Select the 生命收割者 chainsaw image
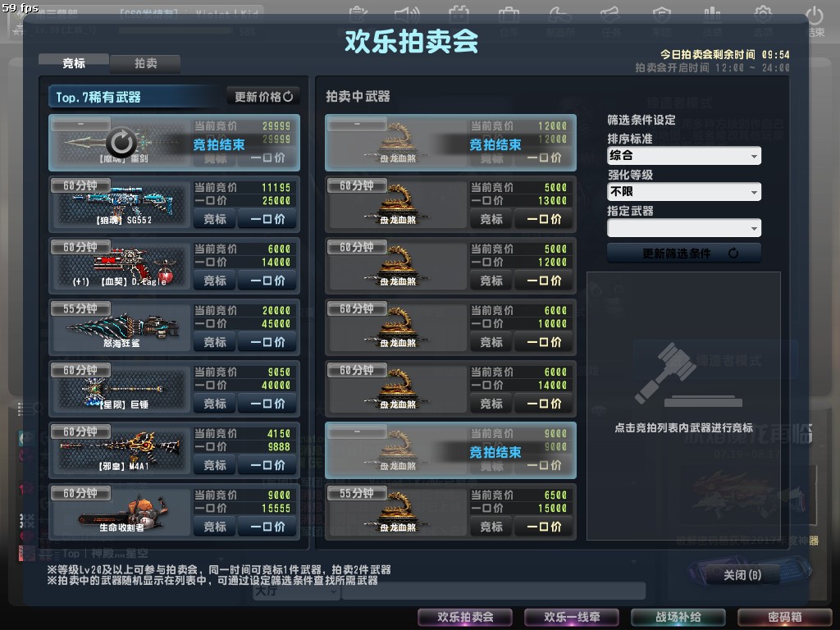Viewport: 840px width, 630px height. click(123, 510)
